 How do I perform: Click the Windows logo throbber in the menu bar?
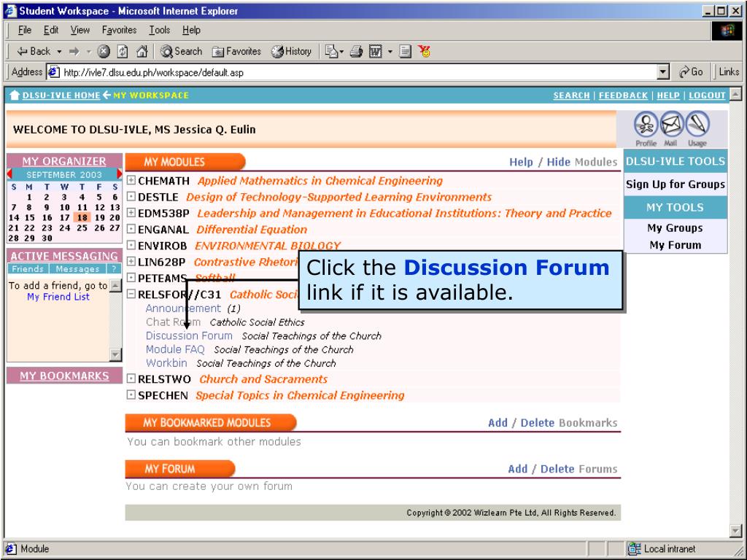pos(727,31)
